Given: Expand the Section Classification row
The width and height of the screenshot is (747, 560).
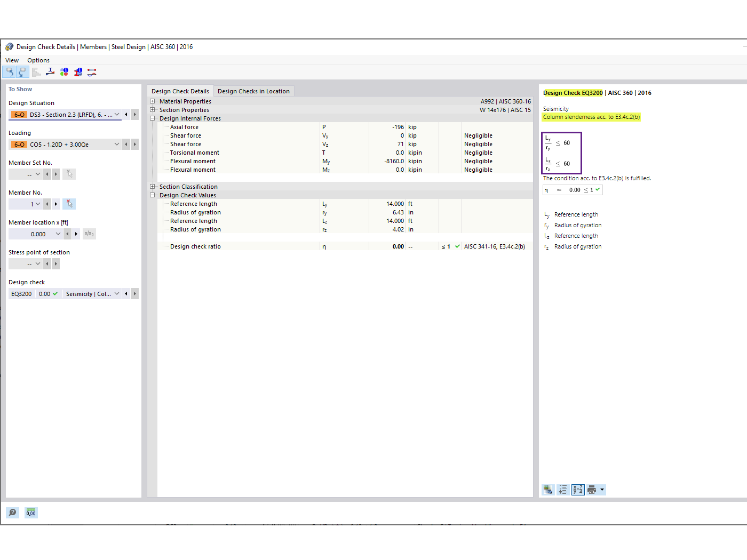Looking at the screenshot, I should [153, 187].
